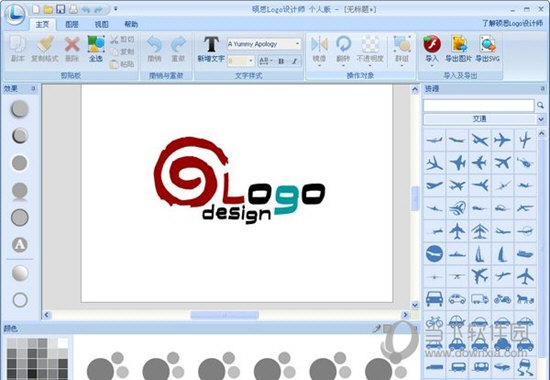Click the canvas scroll left arrow
Viewport: 550px width, 380px height.
(x=47, y=315)
